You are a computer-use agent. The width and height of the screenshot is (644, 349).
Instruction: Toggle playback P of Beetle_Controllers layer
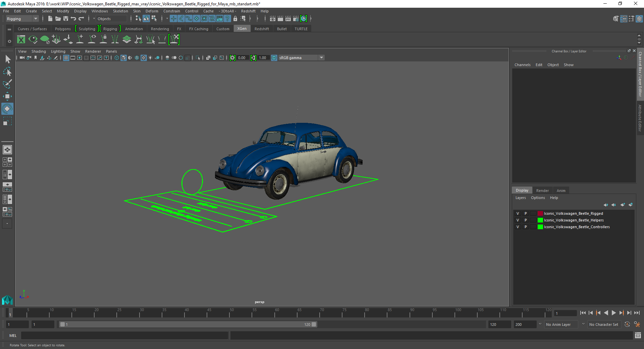click(526, 227)
